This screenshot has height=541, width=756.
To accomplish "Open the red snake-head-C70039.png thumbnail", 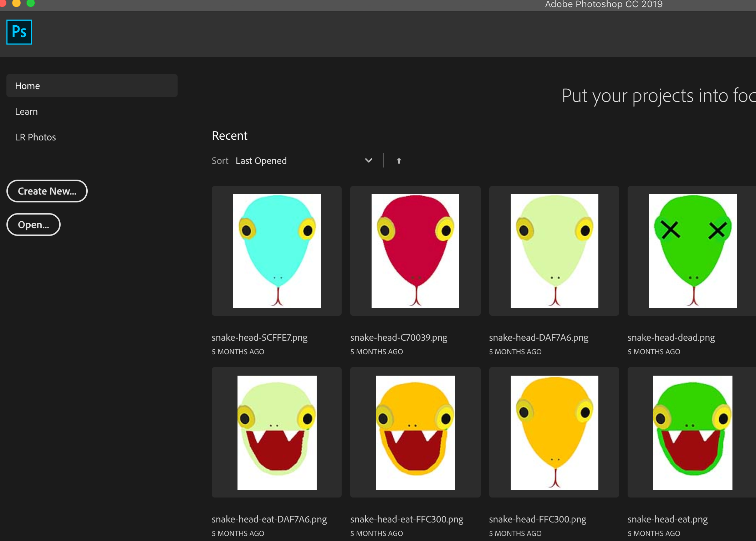I will point(415,251).
